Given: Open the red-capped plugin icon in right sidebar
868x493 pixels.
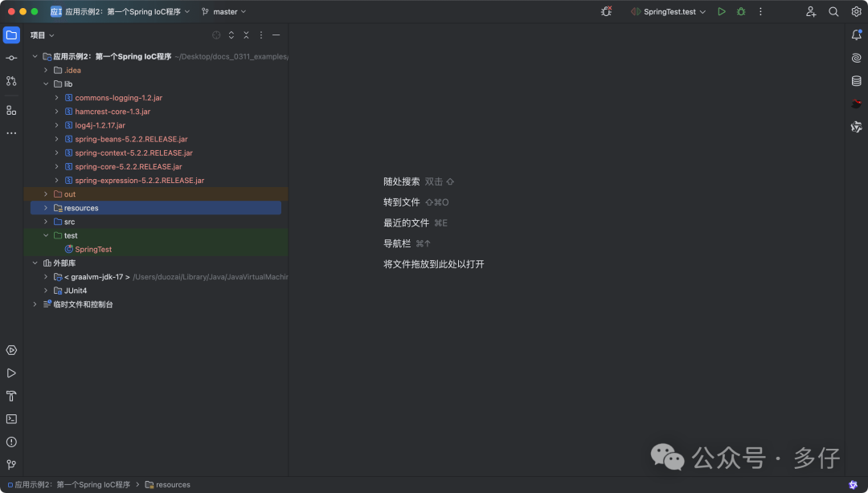Looking at the screenshot, I should click(856, 104).
